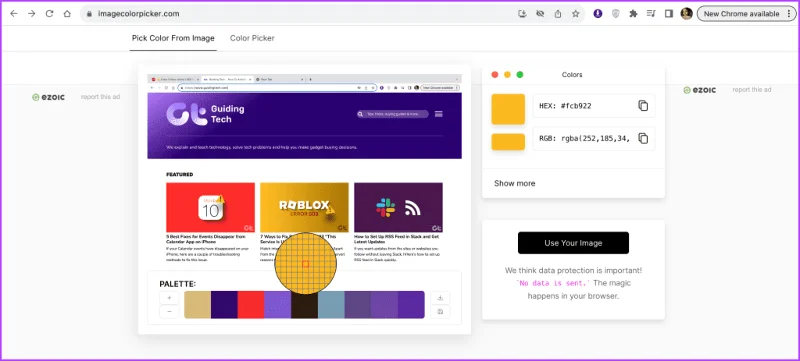
Task: Click the crossed-out eye icon in address bar
Action: coord(540,14)
